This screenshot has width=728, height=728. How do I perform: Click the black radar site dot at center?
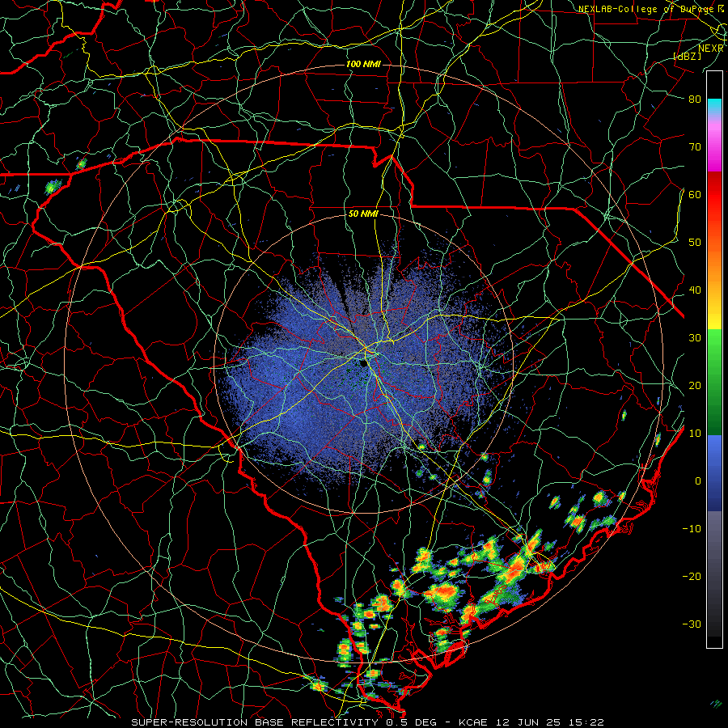click(x=362, y=363)
